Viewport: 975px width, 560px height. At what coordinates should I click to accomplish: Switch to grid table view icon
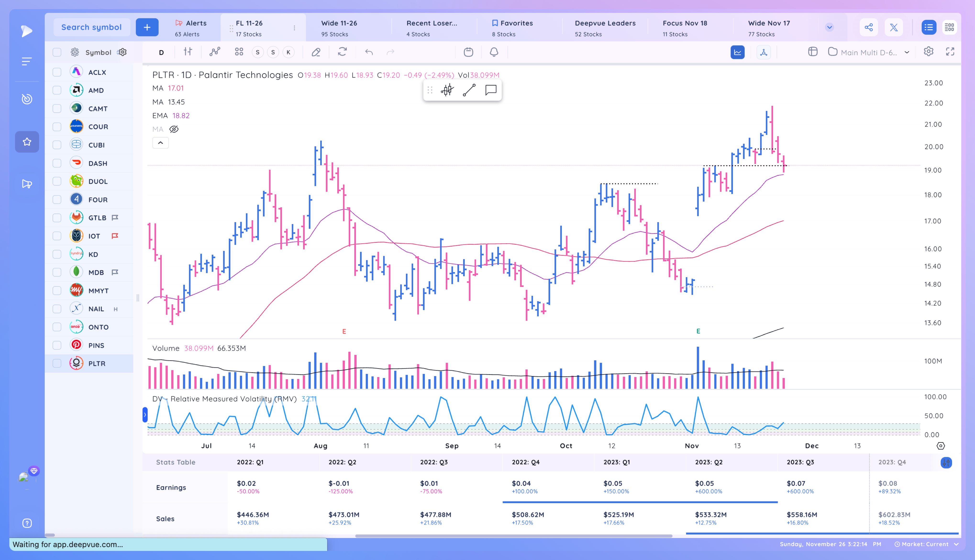coord(949,27)
